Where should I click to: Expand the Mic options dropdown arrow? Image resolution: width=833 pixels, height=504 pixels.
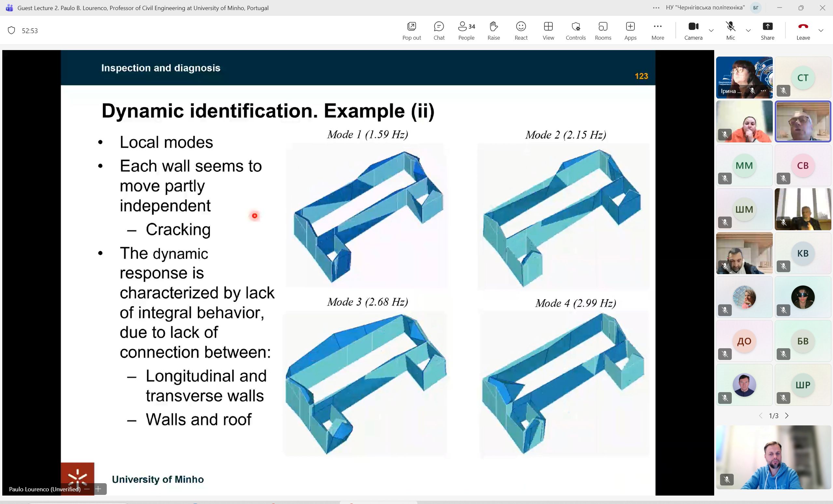[748, 30]
